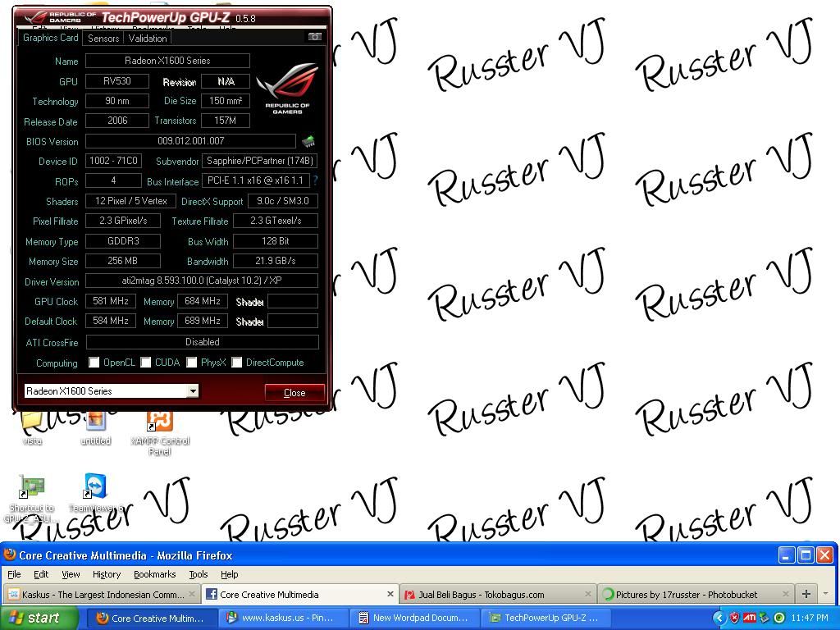Launch XAMPP Control Panel shortcut
The image size is (840, 630).
point(160,433)
